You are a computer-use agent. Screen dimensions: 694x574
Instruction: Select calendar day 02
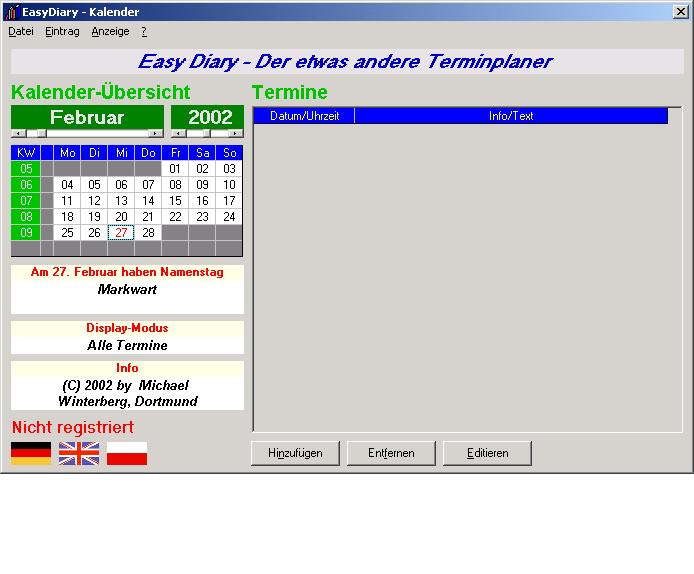pyautogui.click(x=202, y=169)
